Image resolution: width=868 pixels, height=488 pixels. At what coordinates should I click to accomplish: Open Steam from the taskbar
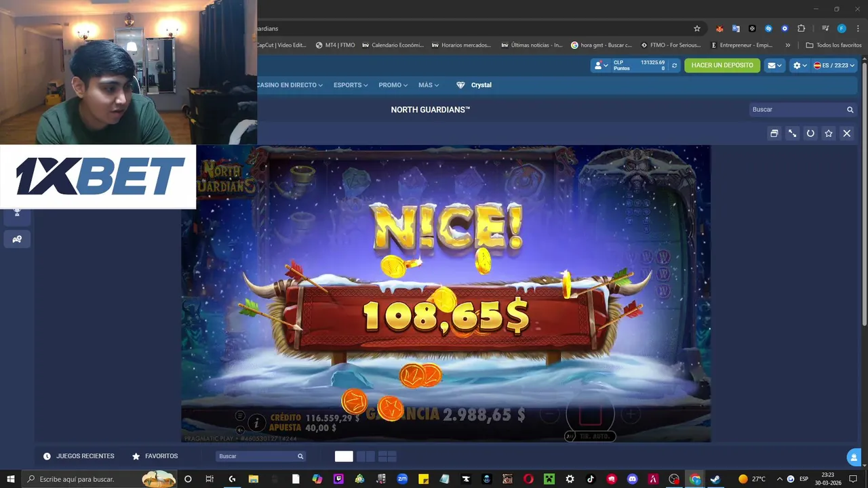pos(715,479)
